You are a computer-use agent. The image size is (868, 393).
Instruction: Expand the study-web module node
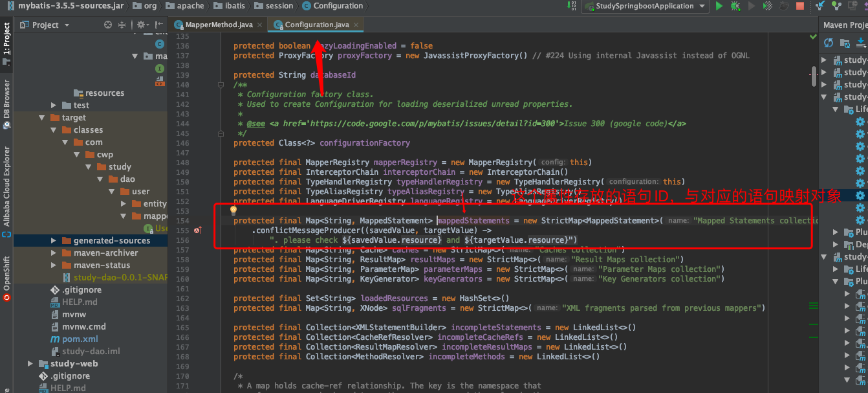tap(30, 364)
